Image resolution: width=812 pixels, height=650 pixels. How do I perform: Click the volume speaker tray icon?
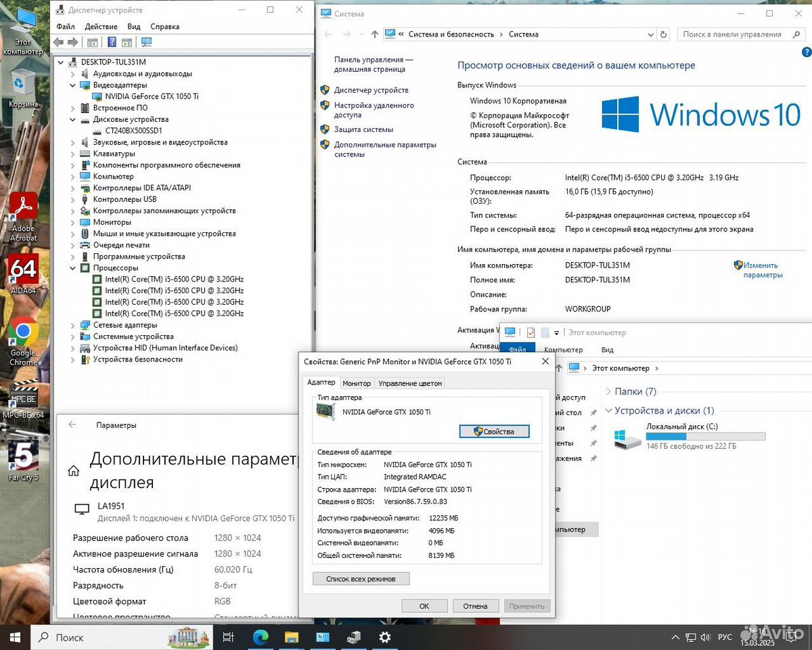coord(706,637)
